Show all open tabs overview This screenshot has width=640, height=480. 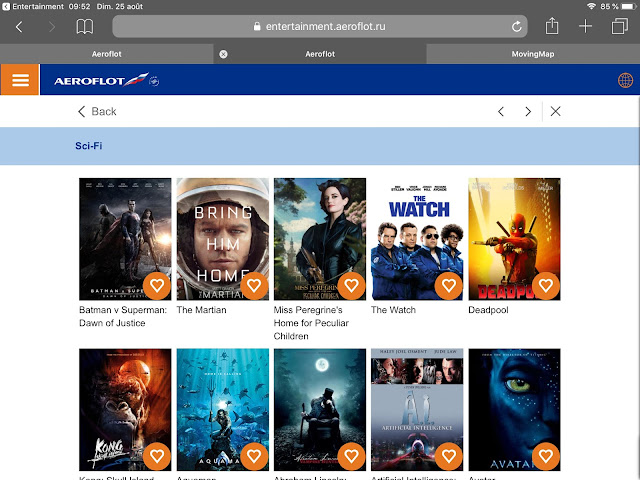pos(619,27)
